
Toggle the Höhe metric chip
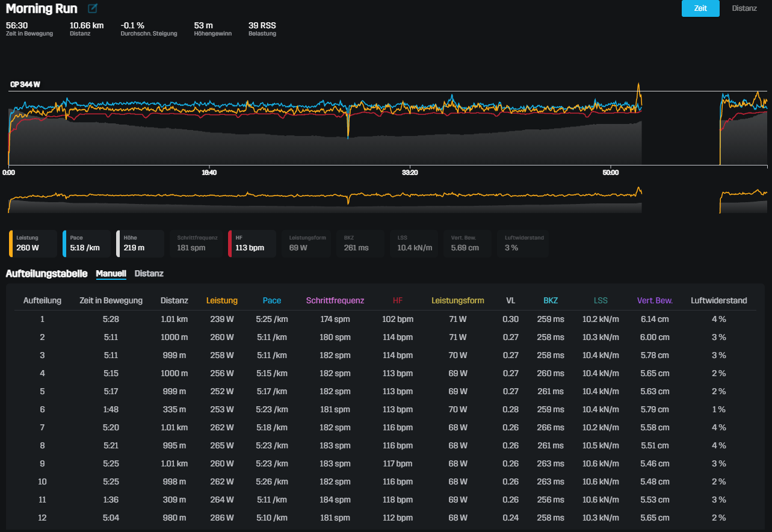[140, 243]
